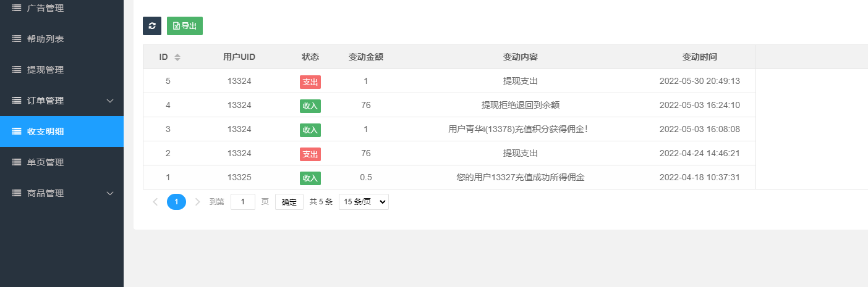This screenshot has width=868, height=287.
Task: Confirm page jump with 确定 button
Action: (x=289, y=202)
